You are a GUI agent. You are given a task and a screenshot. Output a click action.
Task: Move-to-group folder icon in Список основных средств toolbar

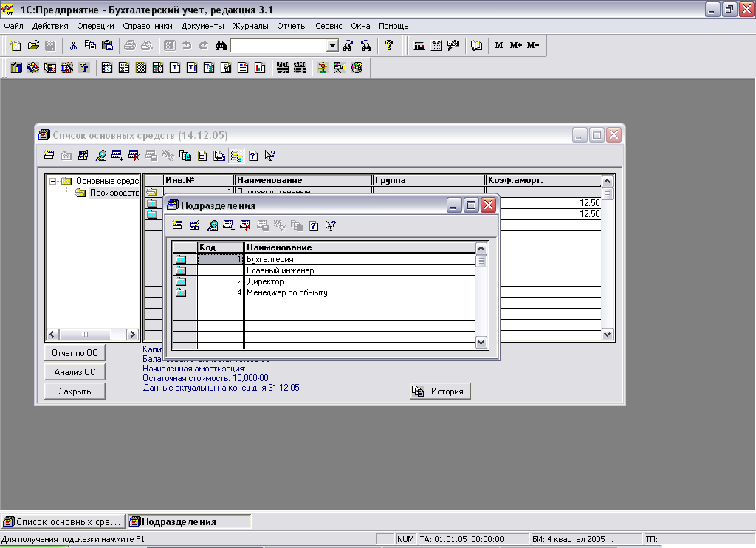(219, 155)
